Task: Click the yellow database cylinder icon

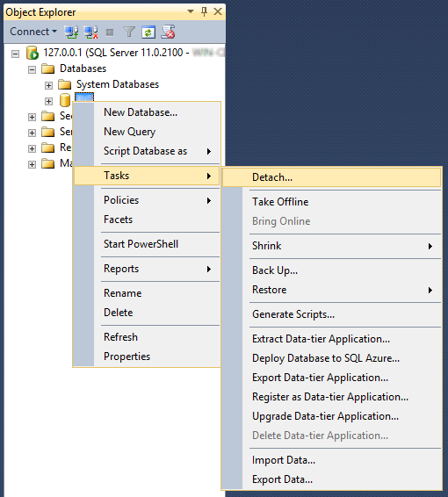Action: pyautogui.click(x=65, y=100)
